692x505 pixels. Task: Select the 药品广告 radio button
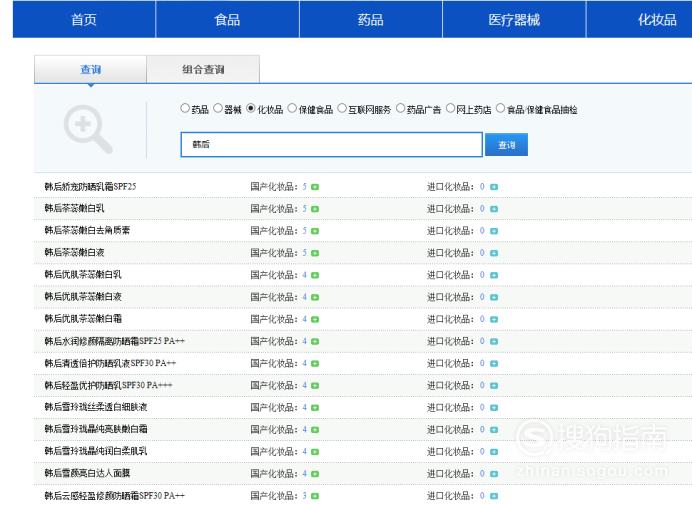click(x=400, y=108)
